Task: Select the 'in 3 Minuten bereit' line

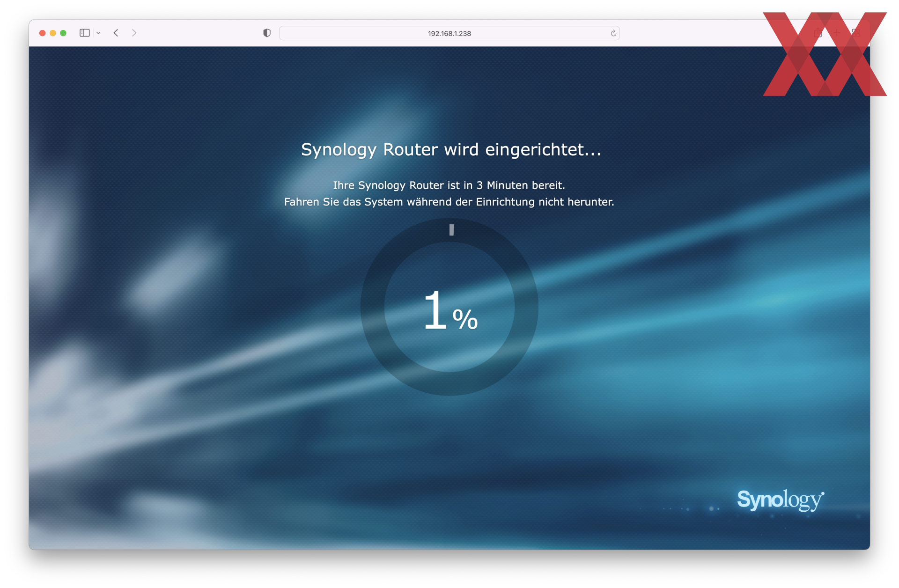Action: (449, 185)
